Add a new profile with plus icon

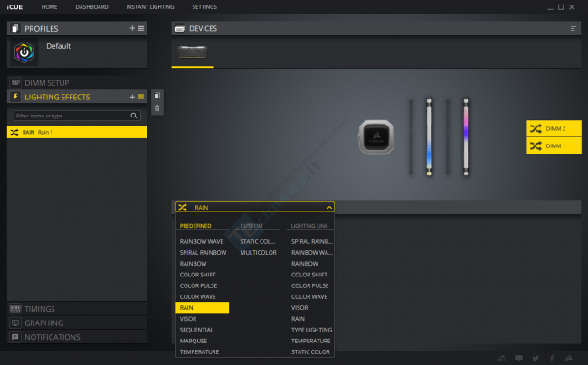click(x=131, y=29)
